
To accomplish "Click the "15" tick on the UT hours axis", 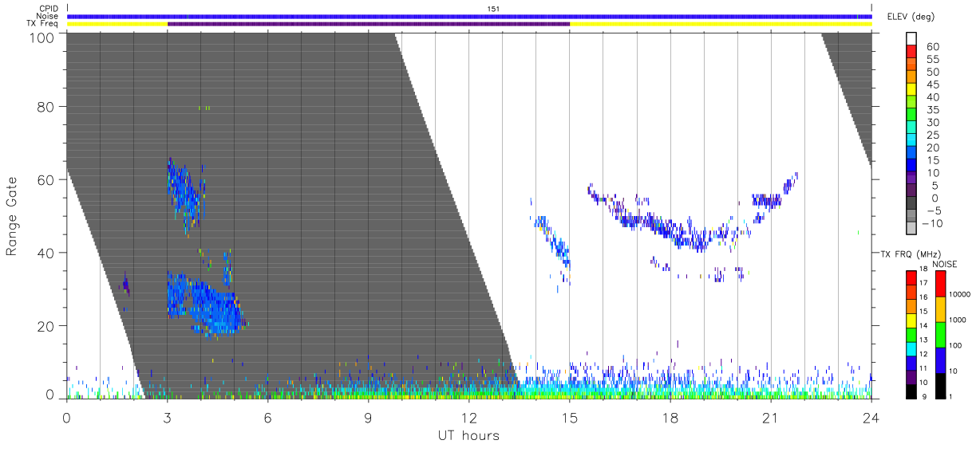I will click(x=570, y=417).
